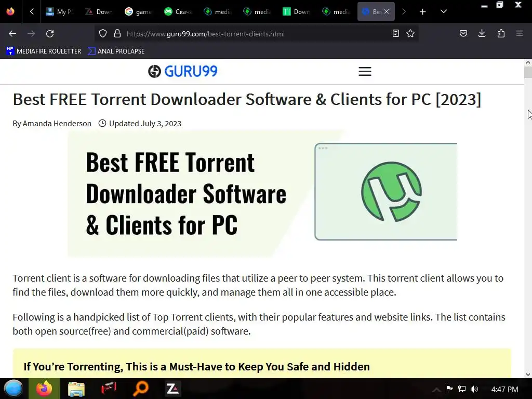Viewport: 532px width, 399px height.
Task: Open the downloads panel
Action: [x=482, y=33]
